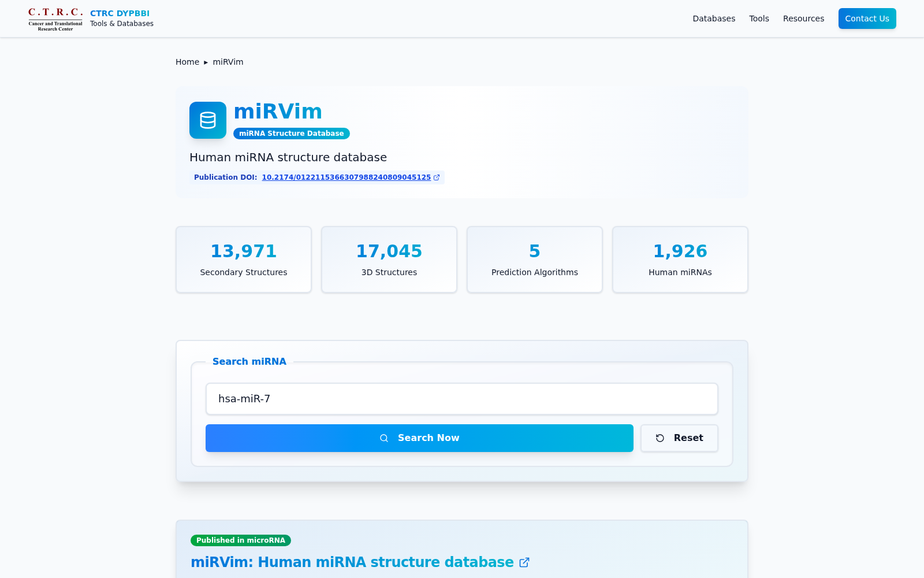Select the 5 Prediction Algorithms card

tap(535, 260)
